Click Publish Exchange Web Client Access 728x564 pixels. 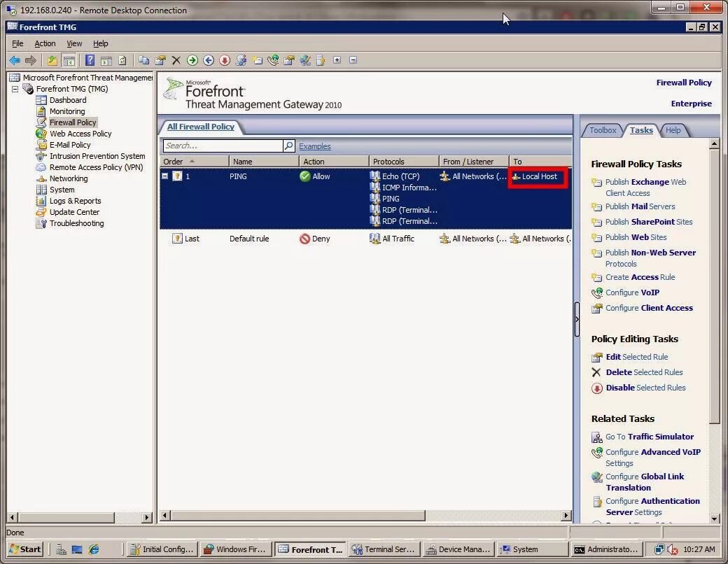(x=645, y=188)
